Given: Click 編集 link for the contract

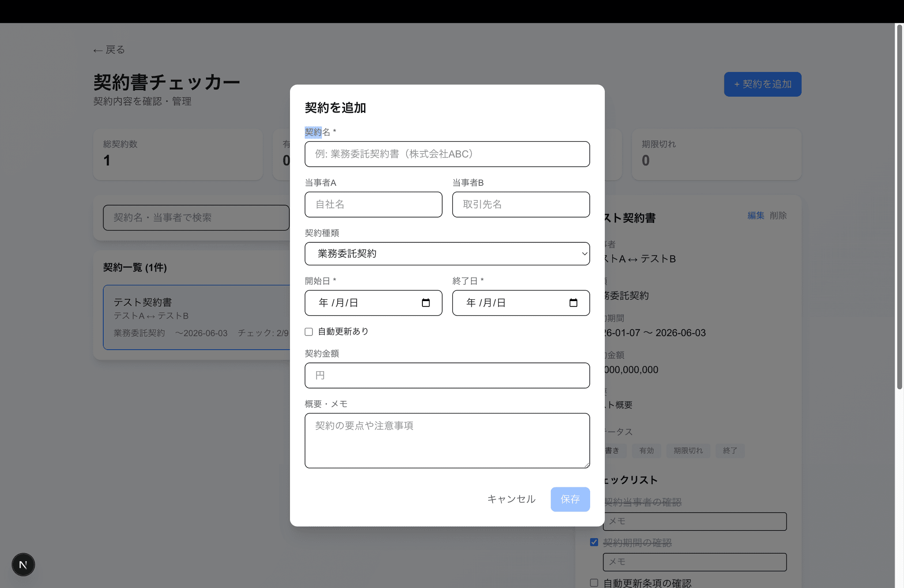Looking at the screenshot, I should [x=755, y=215].
